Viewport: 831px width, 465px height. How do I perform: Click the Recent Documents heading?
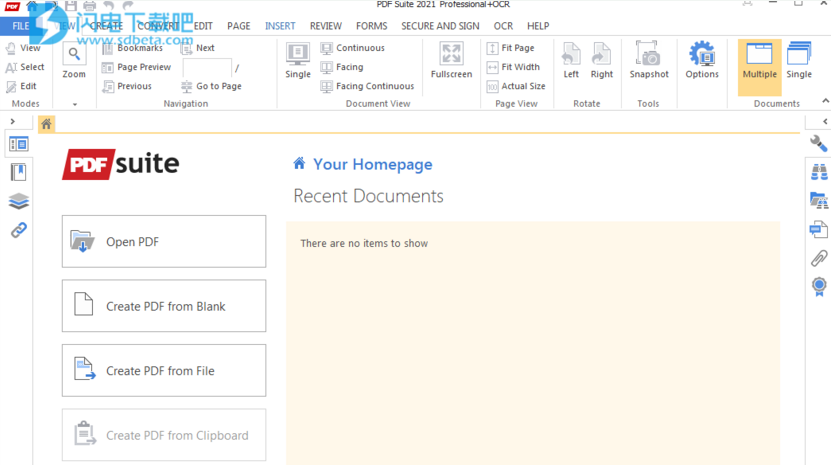click(368, 196)
